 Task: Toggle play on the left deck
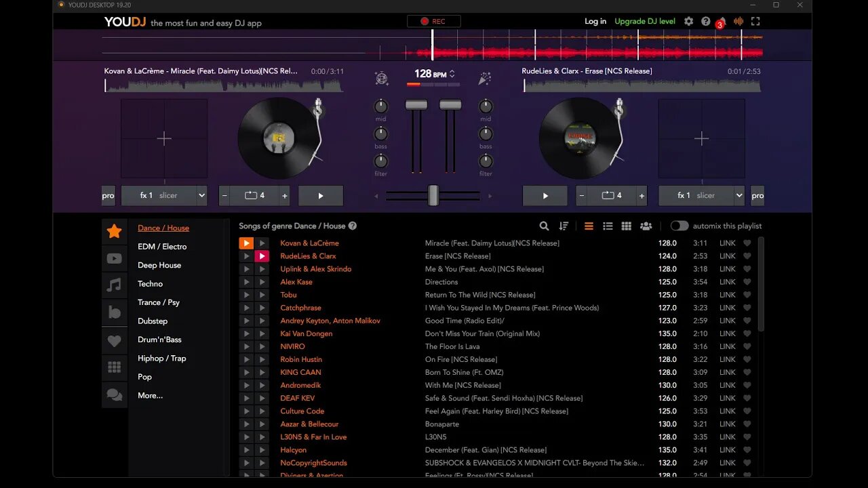[x=321, y=196]
